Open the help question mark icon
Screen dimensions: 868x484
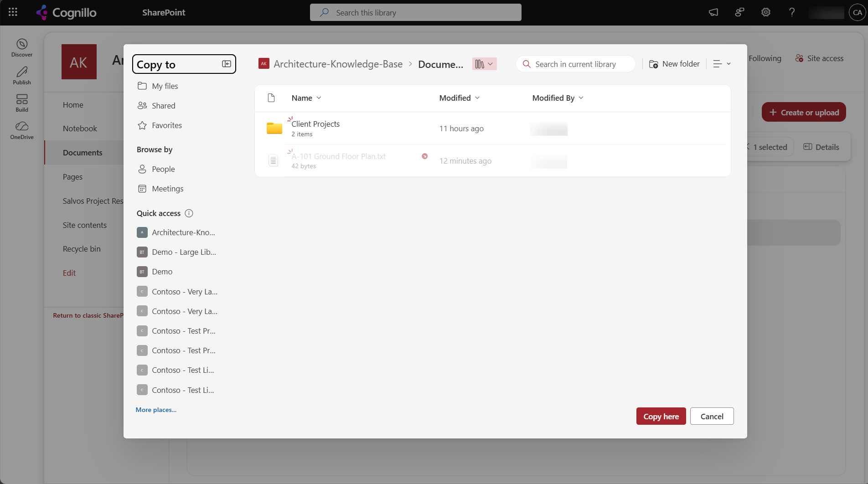tap(792, 12)
